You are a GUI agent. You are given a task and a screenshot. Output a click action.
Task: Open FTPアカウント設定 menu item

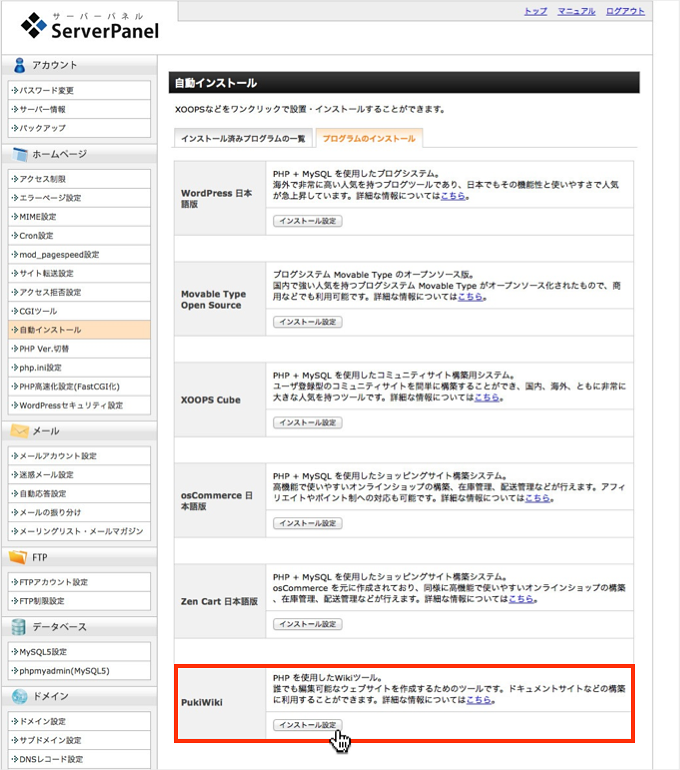(x=80, y=582)
